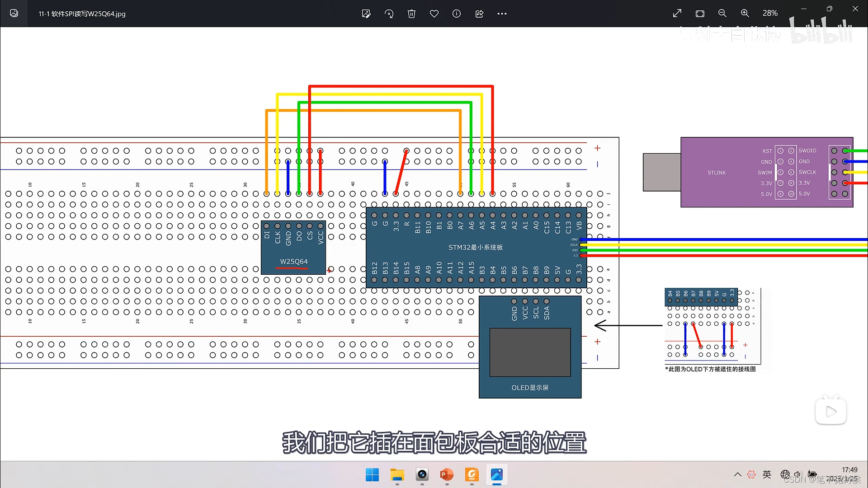Image resolution: width=868 pixels, height=488 pixels.
Task: Open the file info icon
Action: (x=457, y=14)
